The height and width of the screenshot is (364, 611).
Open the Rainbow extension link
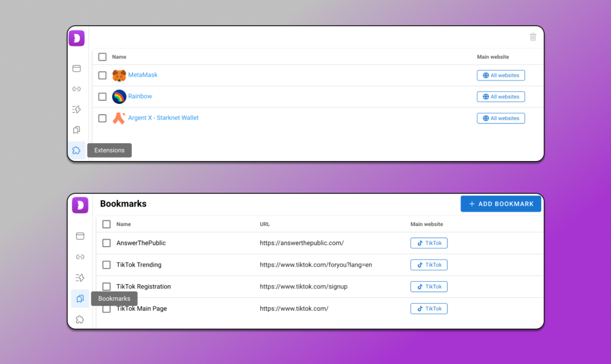point(140,96)
